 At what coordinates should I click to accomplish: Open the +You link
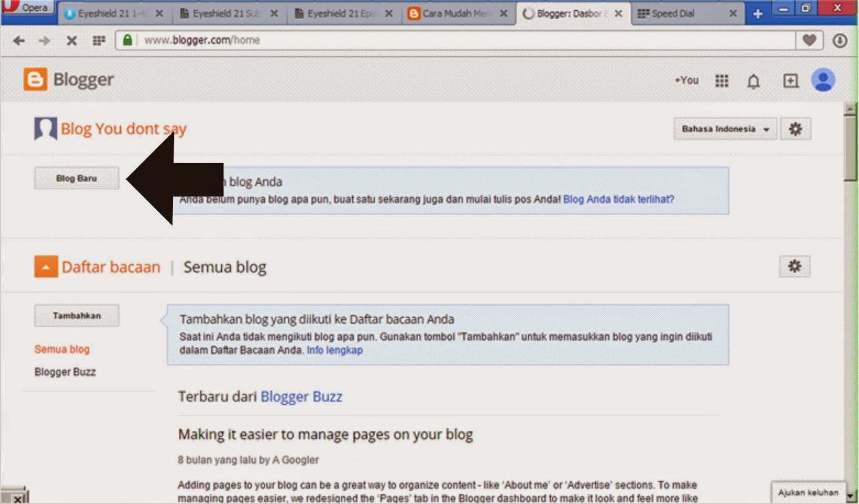[x=686, y=80]
